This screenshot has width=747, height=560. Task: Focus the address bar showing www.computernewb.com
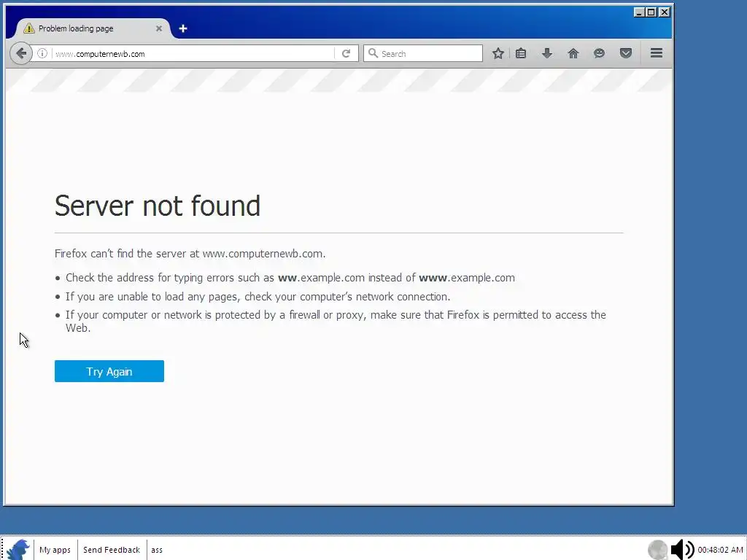[193, 54]
